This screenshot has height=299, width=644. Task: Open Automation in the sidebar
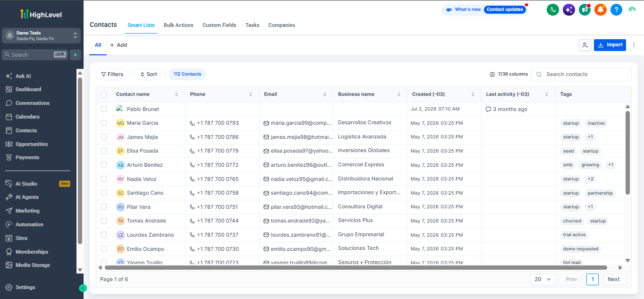25,224
